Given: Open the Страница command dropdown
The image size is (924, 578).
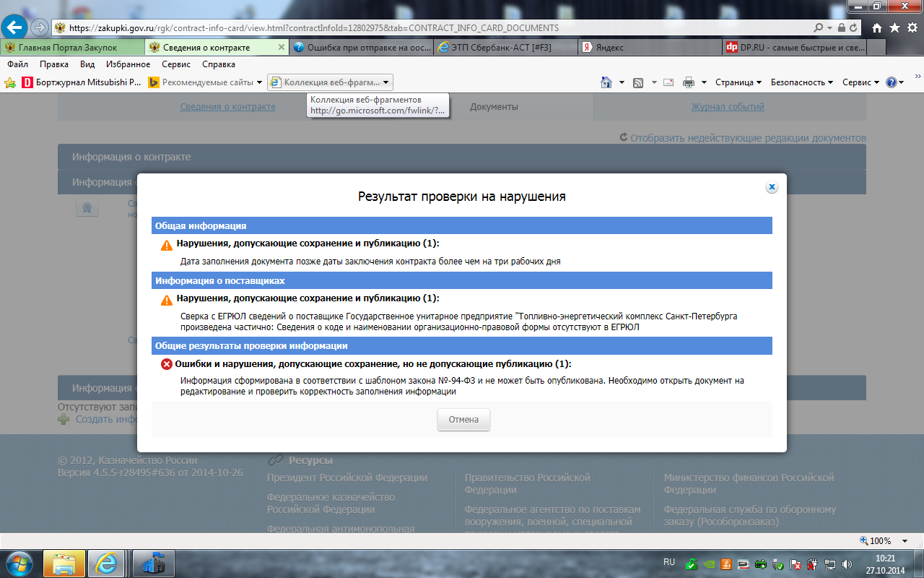Looking at the screenshot, I should 739,82.
